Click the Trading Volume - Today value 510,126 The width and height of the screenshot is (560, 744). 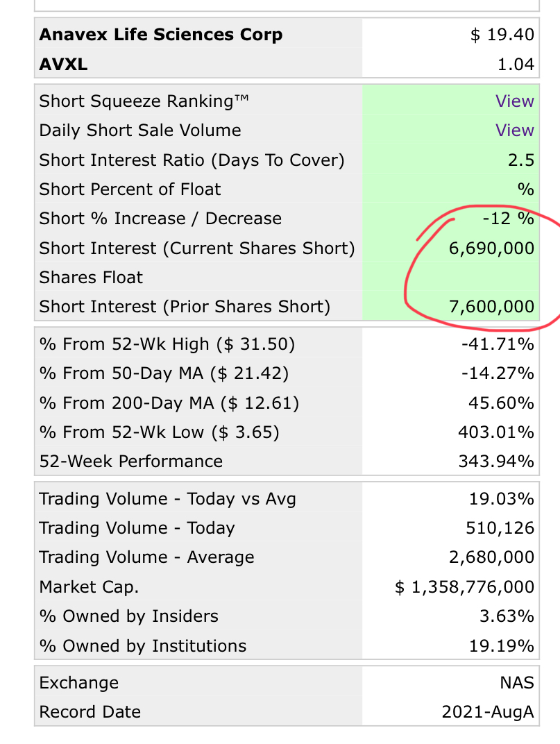pyautogui.click(x=500, y=528)
